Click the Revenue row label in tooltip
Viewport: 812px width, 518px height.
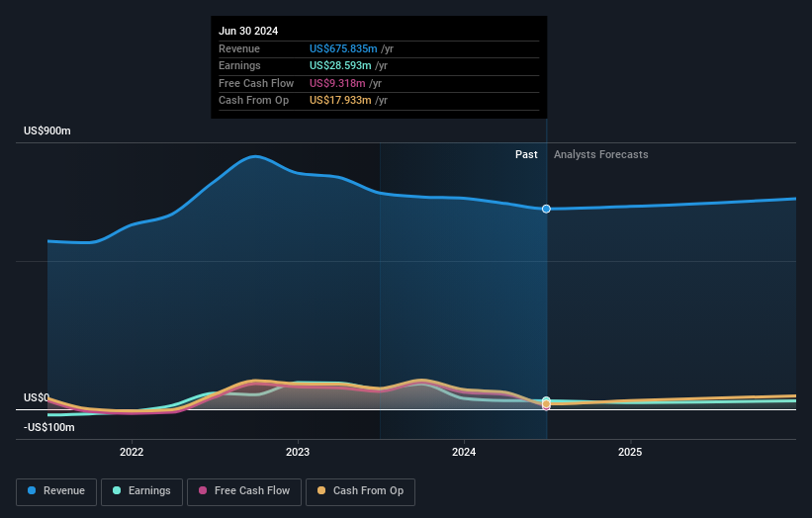point(239,48)
